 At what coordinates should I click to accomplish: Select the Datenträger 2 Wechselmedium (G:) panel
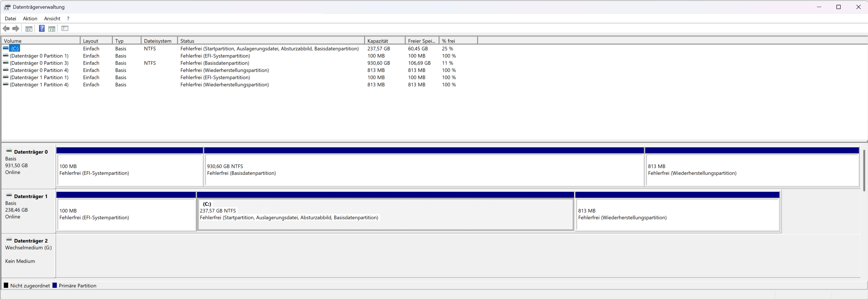tap(29, 256)
